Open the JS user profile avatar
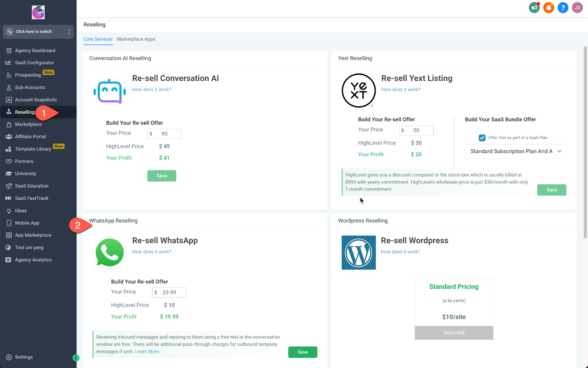The height and width of the screenshot is (368, 588). click(x=577, y=7)
